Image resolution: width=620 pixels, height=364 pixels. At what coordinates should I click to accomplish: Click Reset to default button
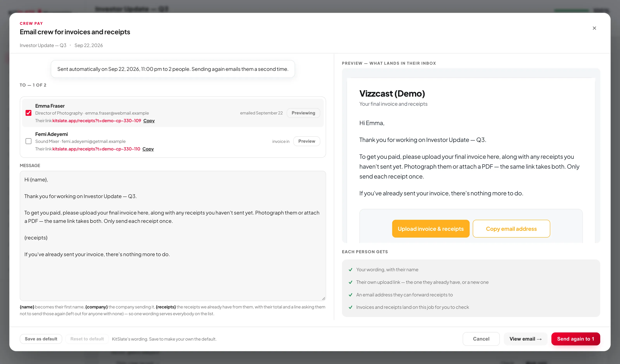tap(87, 339)
